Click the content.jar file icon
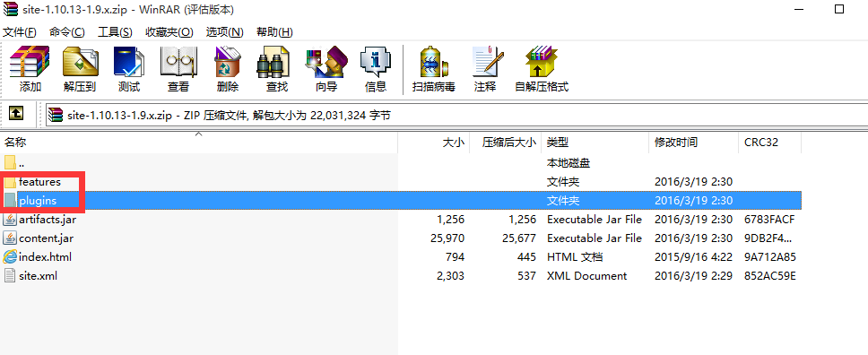The width and height of the screenshot is (868, 355). coord(10,238)
